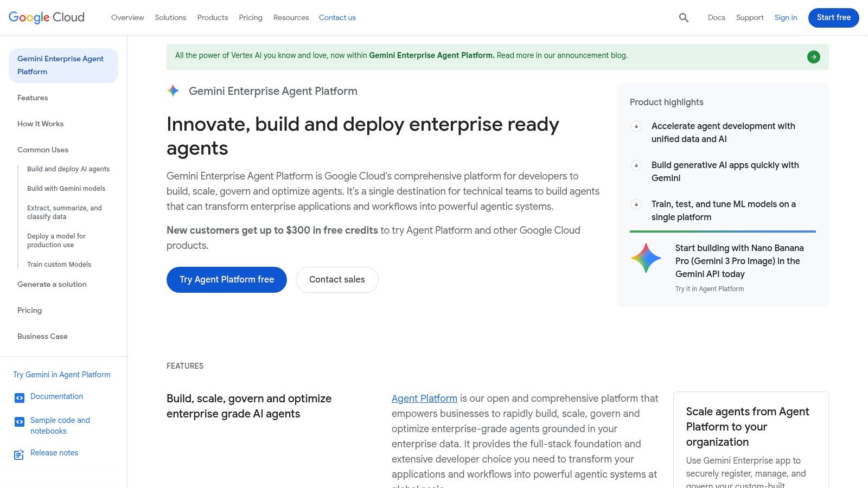Click the Gemini sparkle icon beside the platform name
Screen dimensions: 868x488
(173, 91)
